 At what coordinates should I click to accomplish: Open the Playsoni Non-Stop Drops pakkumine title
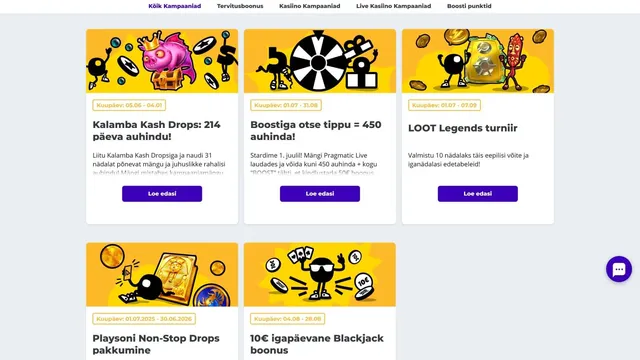point(156,344)
